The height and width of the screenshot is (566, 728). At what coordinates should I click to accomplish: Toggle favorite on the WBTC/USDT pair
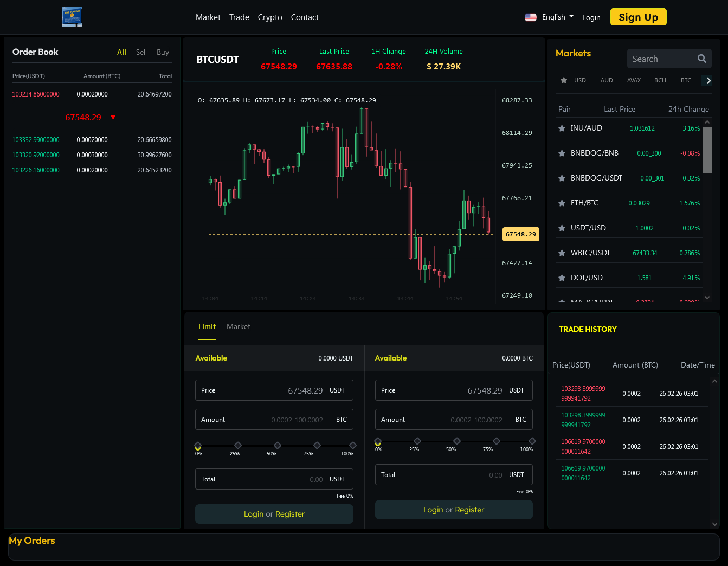click(562, 253)
